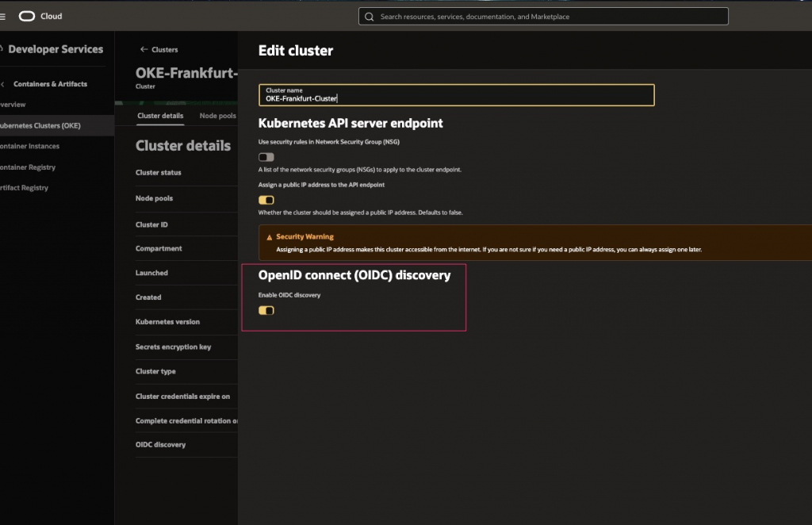Click the security warning triangle icon

click(270, 237)
